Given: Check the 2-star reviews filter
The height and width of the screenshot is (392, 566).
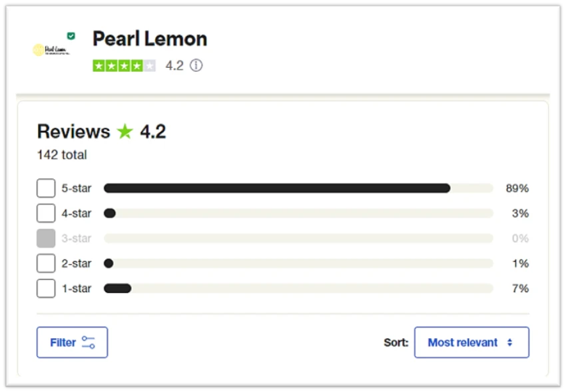Looking at the screenshot, I should tap(45, 263).
